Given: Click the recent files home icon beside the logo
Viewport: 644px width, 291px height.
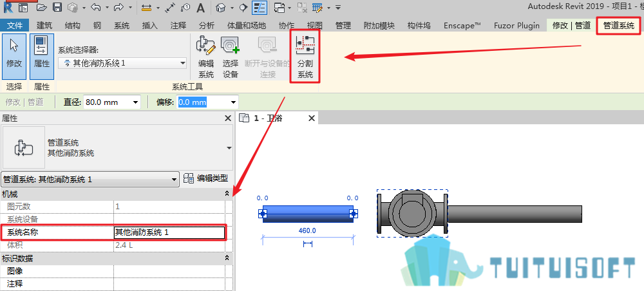Looking at the screenshot, I should point(23,7).
